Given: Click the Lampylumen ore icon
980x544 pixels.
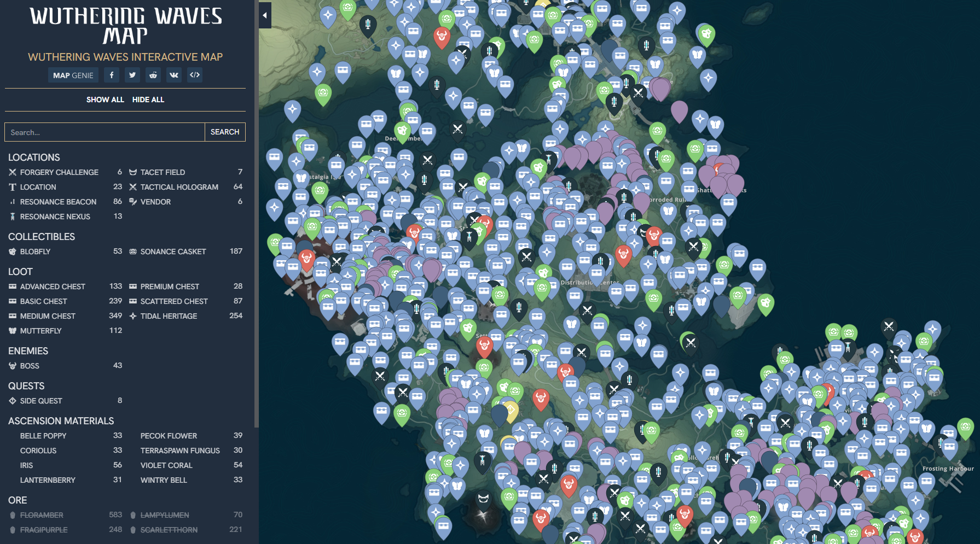Looking at the screenshot, I should tap(133, 515).
